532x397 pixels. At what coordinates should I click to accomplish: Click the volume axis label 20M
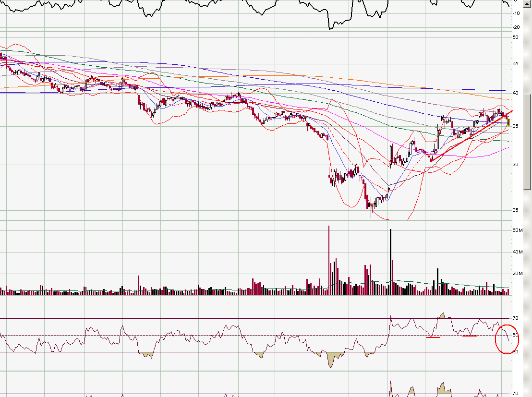[x=518, y=274]
